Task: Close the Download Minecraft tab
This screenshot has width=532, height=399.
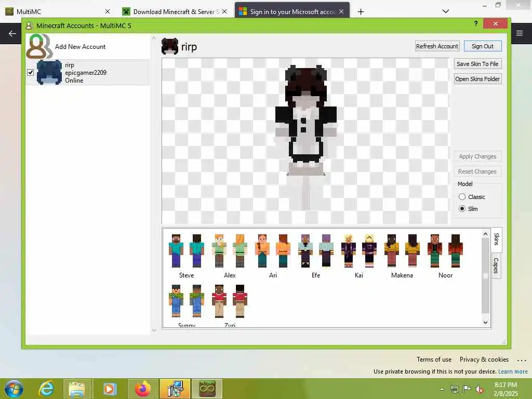Action: (x=224, y=11)
